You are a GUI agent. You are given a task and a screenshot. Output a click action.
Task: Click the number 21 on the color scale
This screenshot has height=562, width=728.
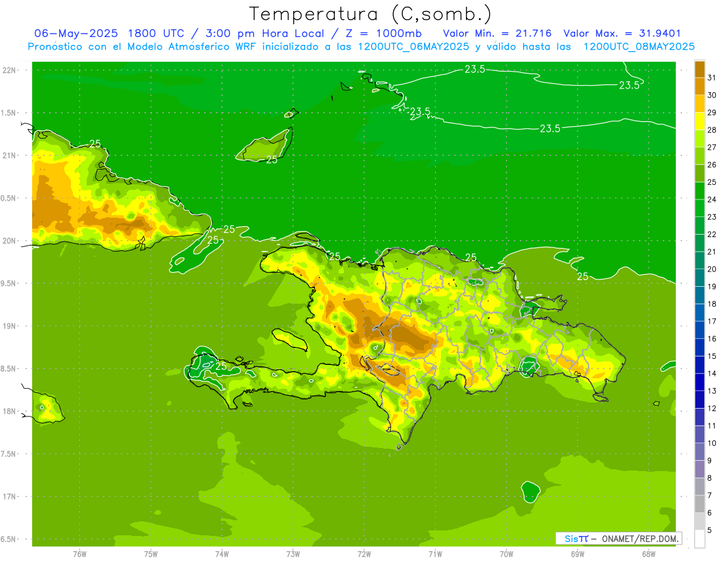point(712,252)
